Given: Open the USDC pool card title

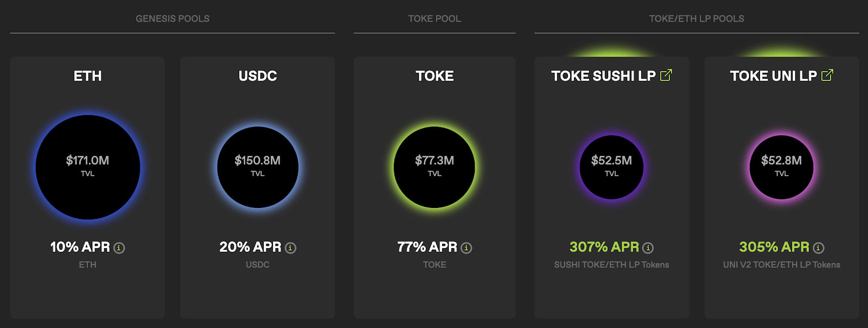Looking at the screenshot, I should click(x=258, y=76).
